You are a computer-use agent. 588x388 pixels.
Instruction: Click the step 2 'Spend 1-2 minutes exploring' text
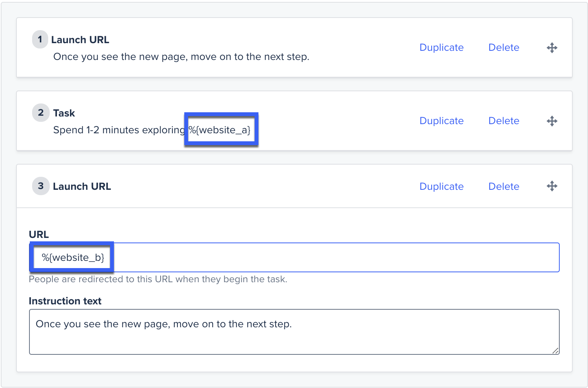[119, 130]
